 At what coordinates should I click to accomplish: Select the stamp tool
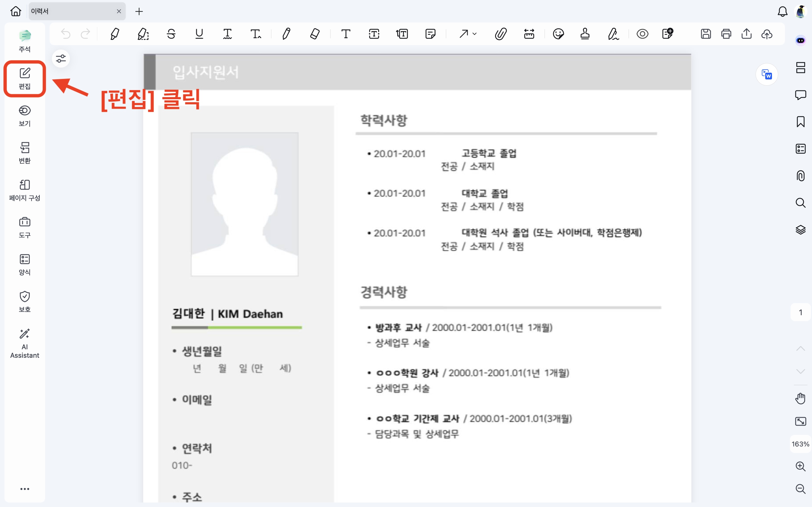click(x=585, y=34)
